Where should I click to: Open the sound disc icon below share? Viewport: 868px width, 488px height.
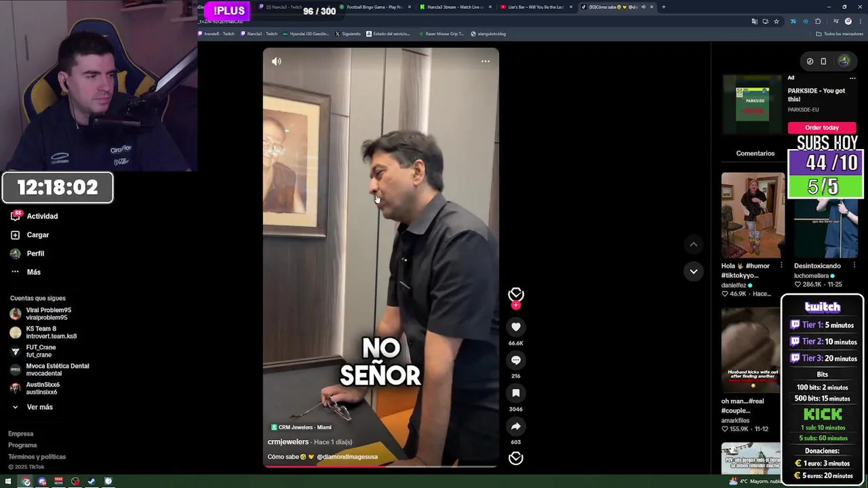[516, 458]
